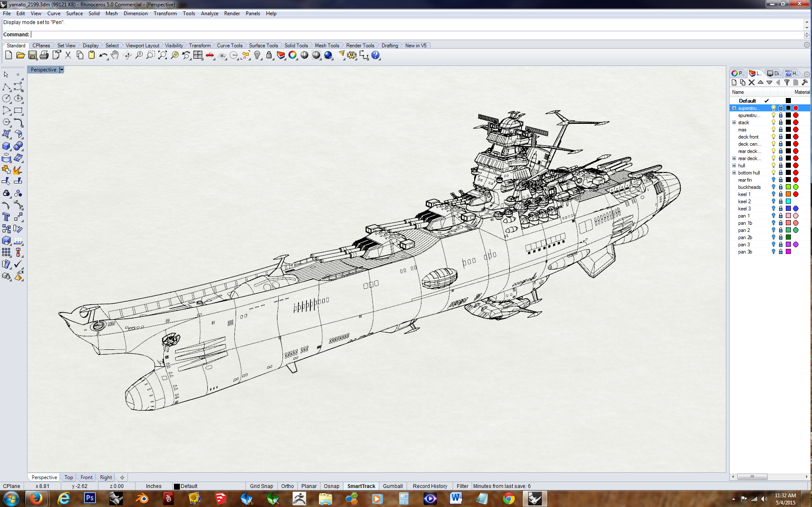
Task: Toggle lock icon of mas layer
Action: coord(781,130)
